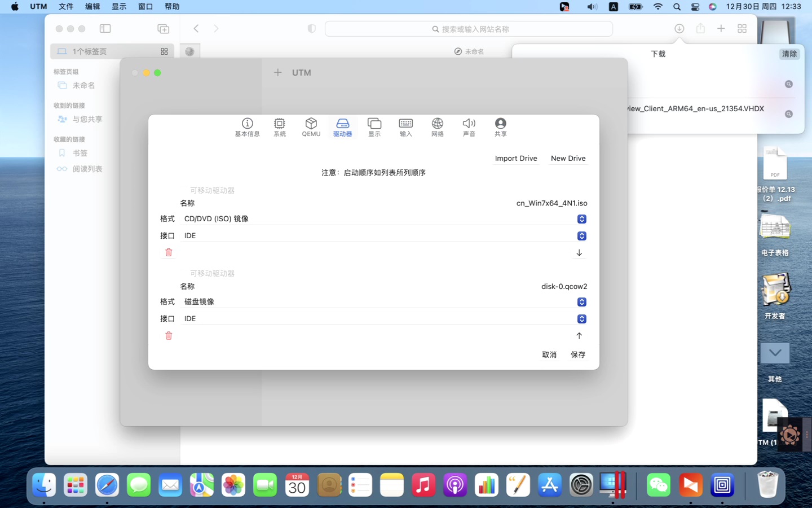This screenshot has height=508, width=812.
Task: Open the 共享 sharing tab
Action: [x=501, y=127]
